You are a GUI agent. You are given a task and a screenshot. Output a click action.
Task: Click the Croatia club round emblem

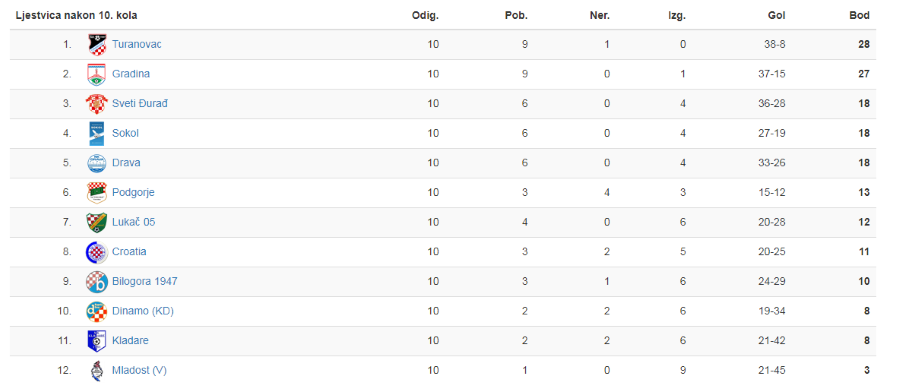[x=96, y=252]
